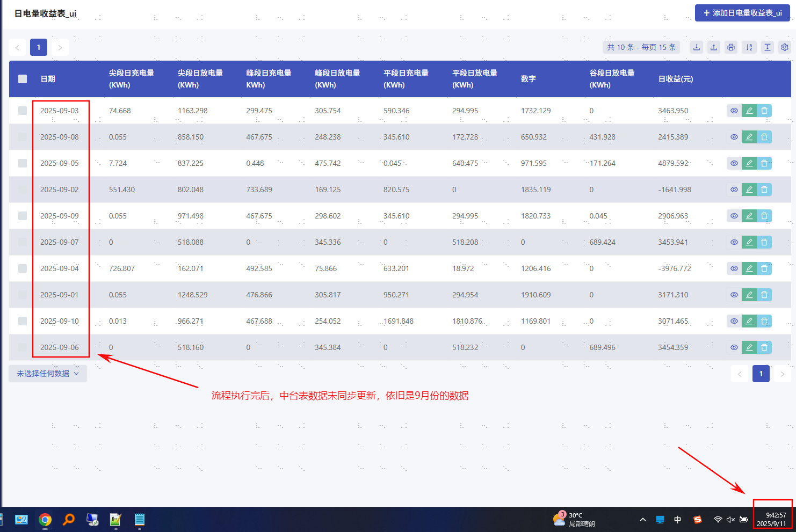796x532 pixels.
Task: Click the print icon in table toolbar
Action: (x=731, y=47)
